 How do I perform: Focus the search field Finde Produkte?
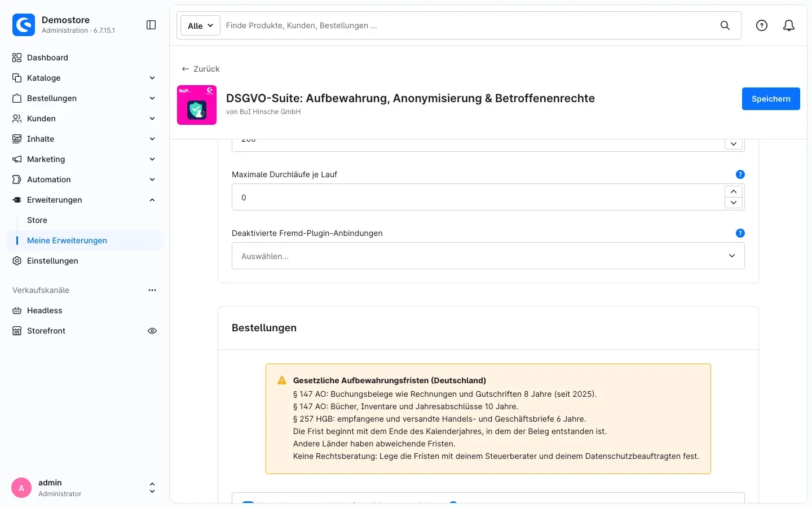[468, 25]
